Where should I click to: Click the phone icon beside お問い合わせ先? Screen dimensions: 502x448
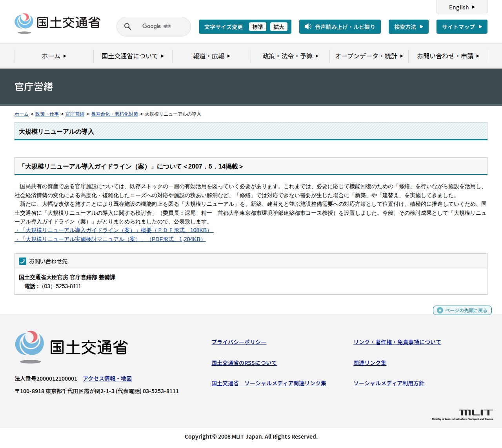(x=22, y=261)
